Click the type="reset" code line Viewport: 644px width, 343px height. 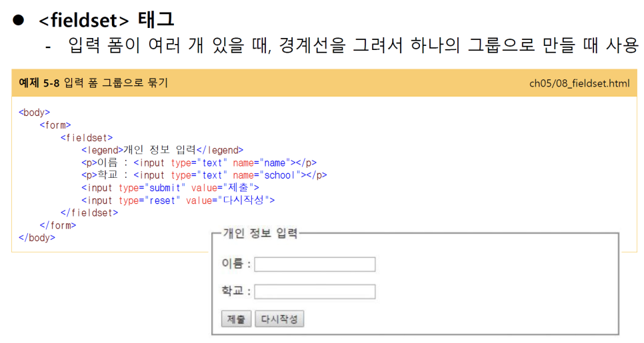(x=178, y=200)
